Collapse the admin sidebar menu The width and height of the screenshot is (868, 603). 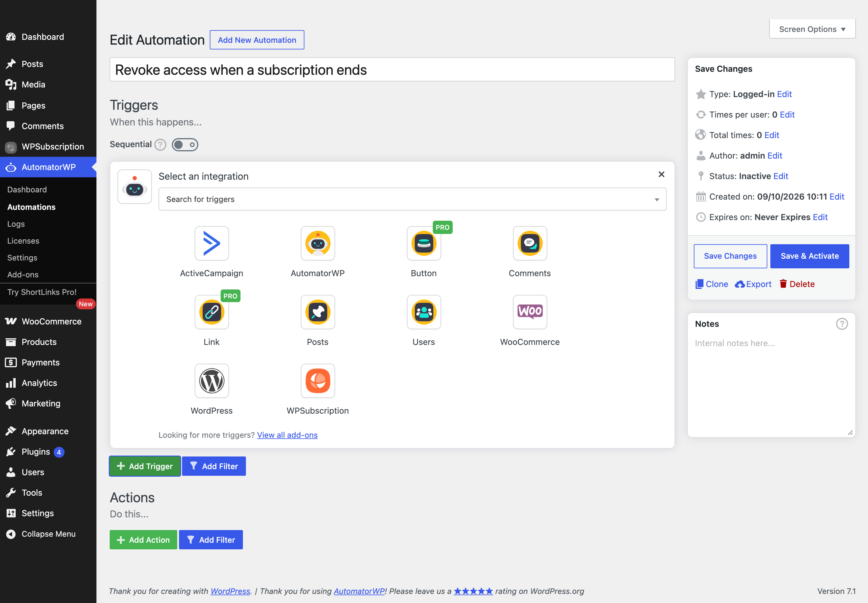pyautogui.click(x=48, y=534)
